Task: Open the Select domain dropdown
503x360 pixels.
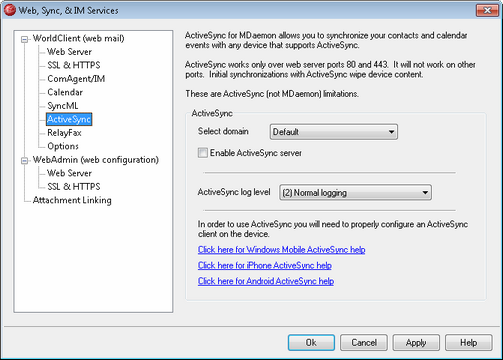Action: point(333,132)
